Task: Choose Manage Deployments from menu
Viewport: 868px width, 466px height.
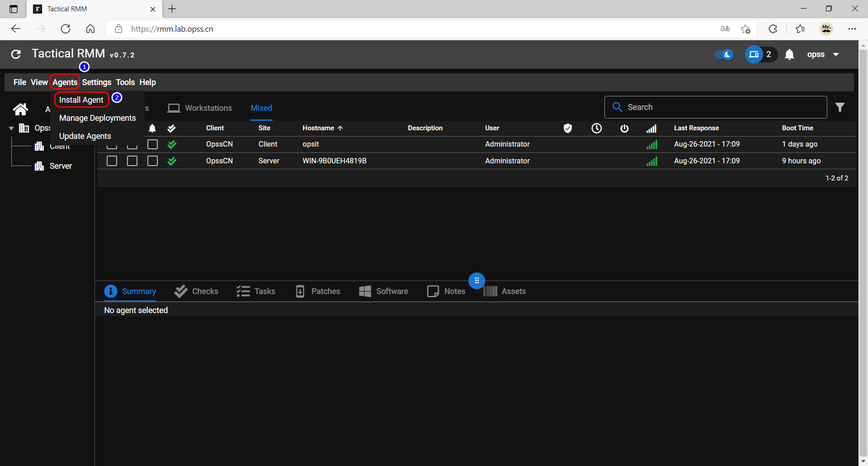Action: click(98, 118)
